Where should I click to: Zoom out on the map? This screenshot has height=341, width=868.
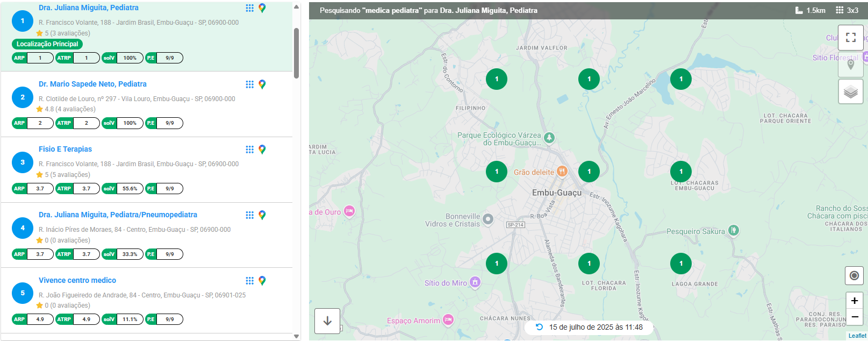(854, 317)
